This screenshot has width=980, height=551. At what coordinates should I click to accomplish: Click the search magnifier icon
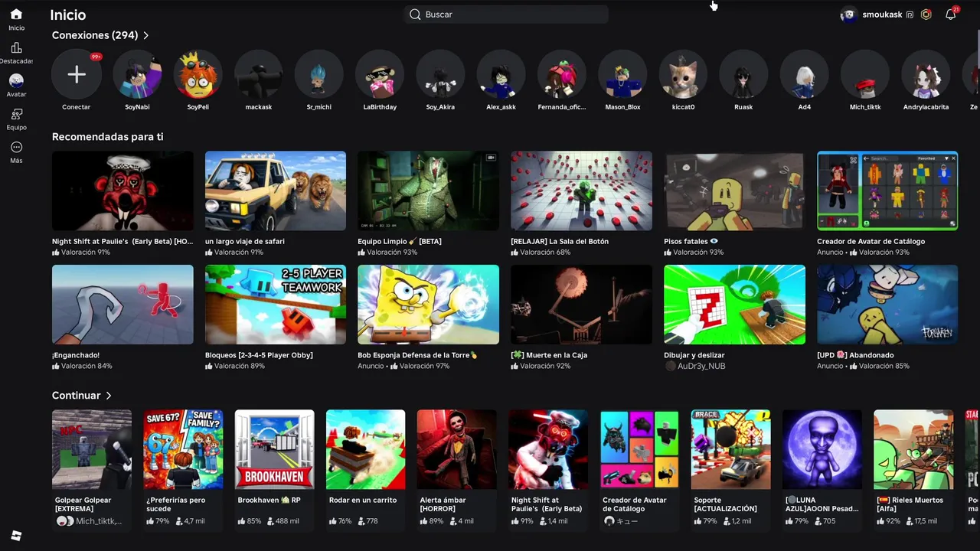[415, 15]
